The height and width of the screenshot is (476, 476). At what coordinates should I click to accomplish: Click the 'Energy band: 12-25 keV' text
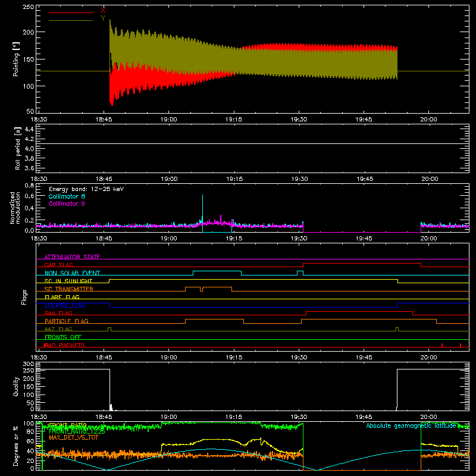coord(86,189)
